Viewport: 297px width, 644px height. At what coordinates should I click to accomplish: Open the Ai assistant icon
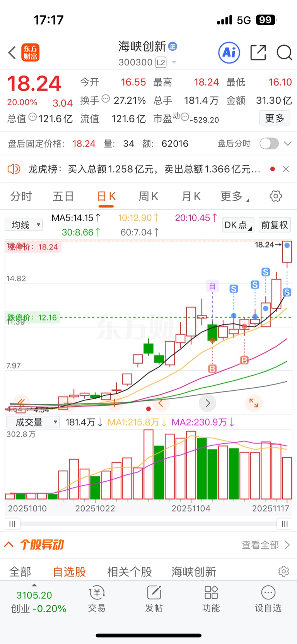[x=229, y=52]
